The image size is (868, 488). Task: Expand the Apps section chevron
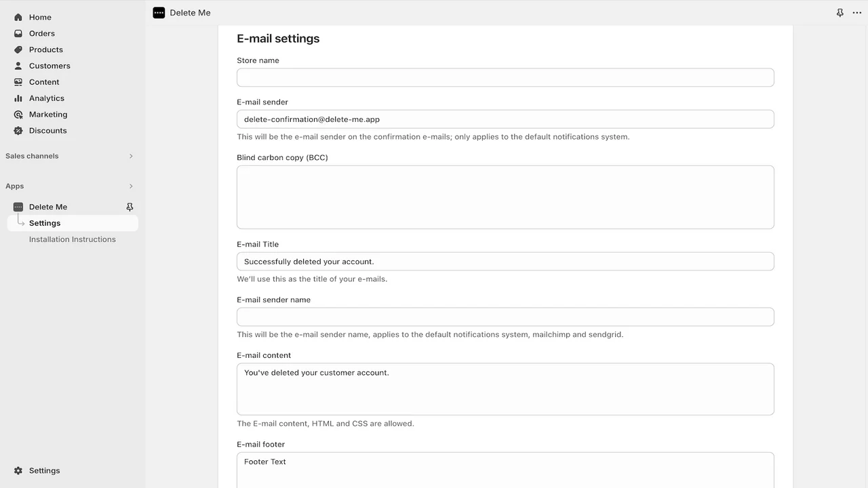131,186
